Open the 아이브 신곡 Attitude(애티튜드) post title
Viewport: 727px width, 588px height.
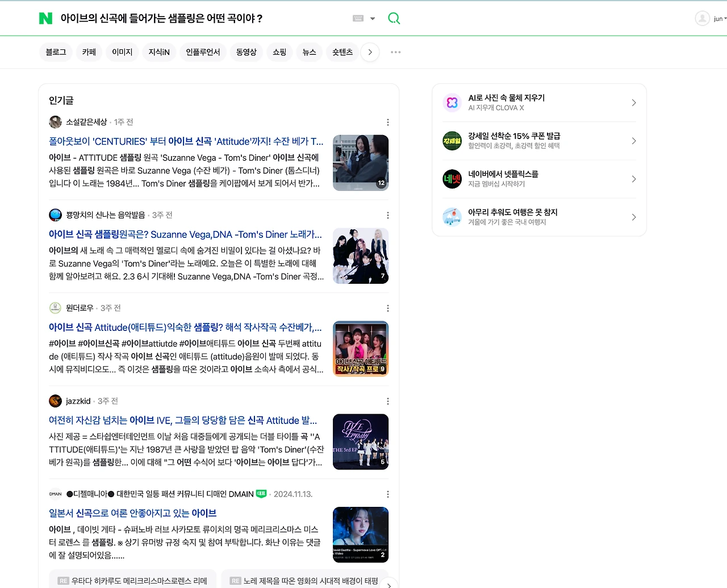[185, 327]
